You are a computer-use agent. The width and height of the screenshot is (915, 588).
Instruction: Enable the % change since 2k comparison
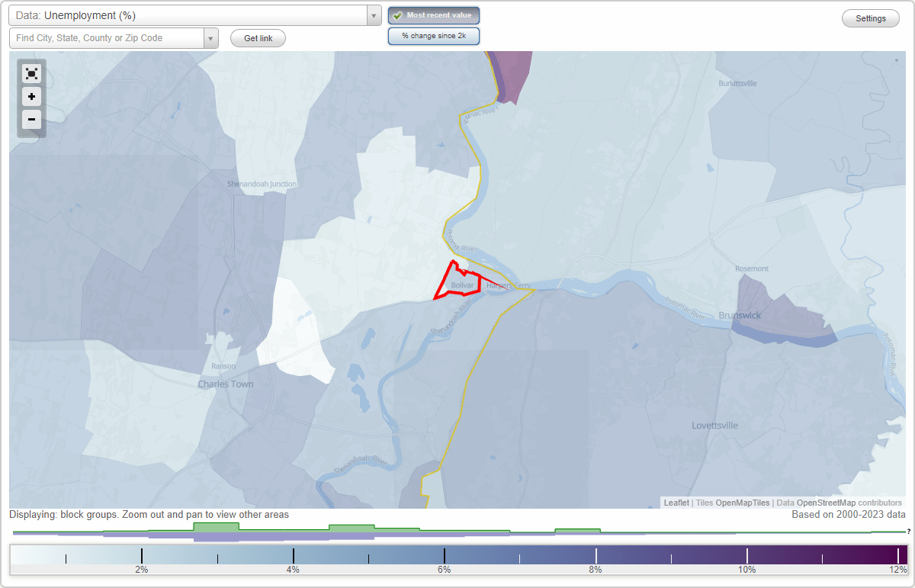coord(433,35)
